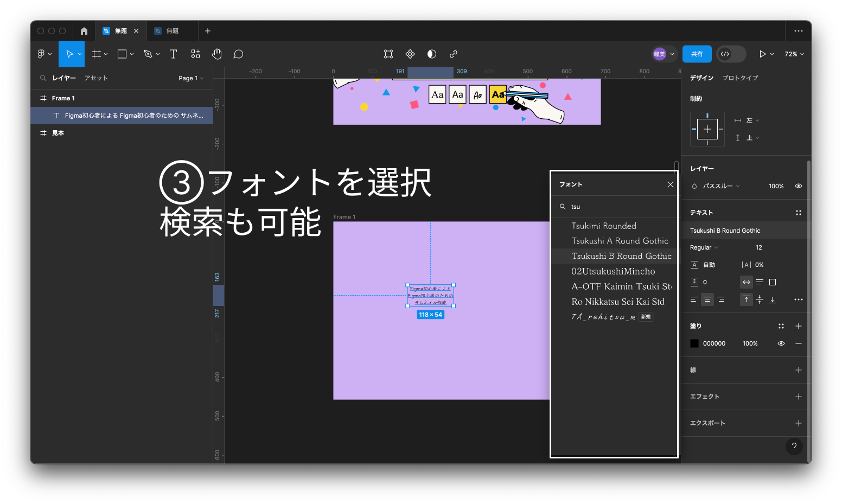Image resolution: width=842 pixels, height=504 pixels.
Task: Open vertical constraint 上 dropdown
Action: click(x=753, y=138)
